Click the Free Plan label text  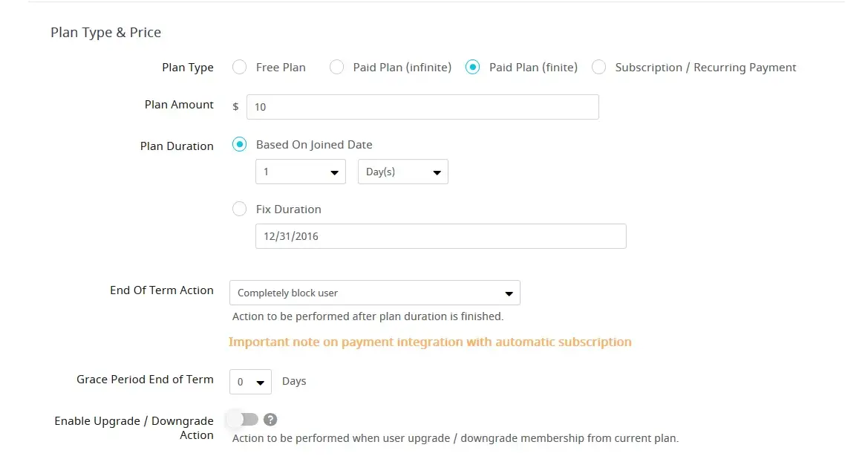tap(281, 67)
